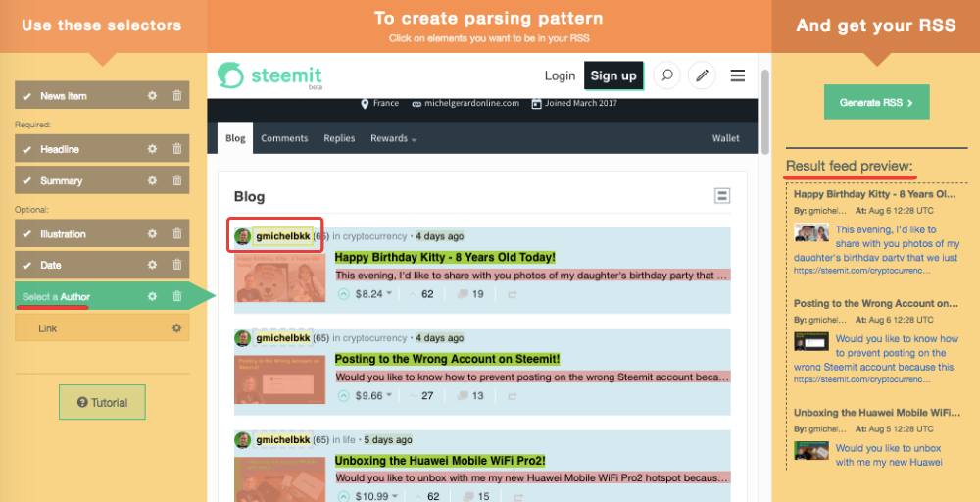Click the pencil compose post icon
This screenshot has height=502, width=980.
pyautogui.click(x=702, y=75)
